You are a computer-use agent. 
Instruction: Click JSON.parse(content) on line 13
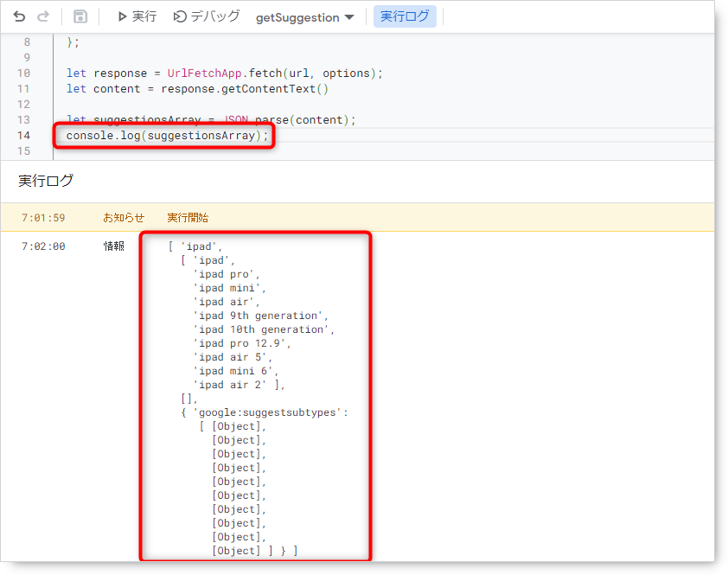click(286, 120)
